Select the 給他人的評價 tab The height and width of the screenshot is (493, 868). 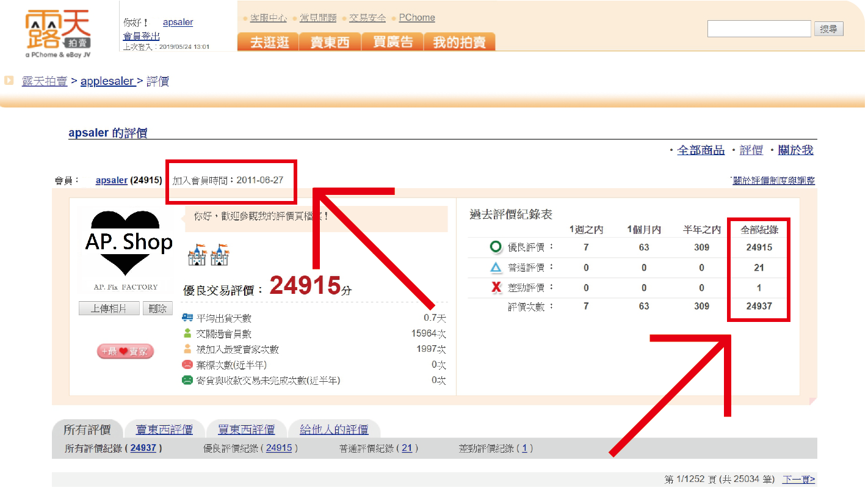333,429
